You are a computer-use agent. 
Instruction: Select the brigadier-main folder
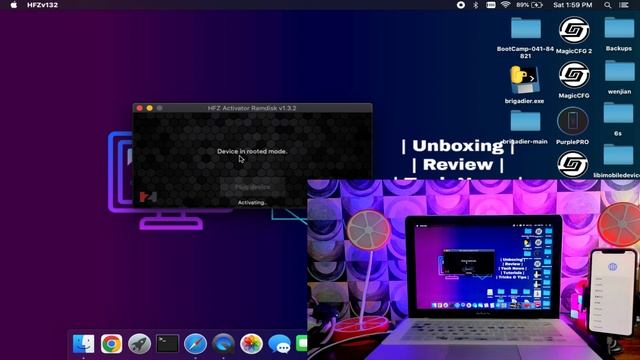click(x=525, y=121)
